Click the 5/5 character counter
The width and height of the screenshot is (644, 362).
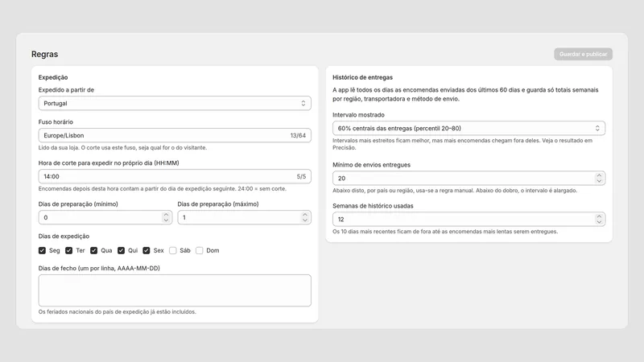301,176
